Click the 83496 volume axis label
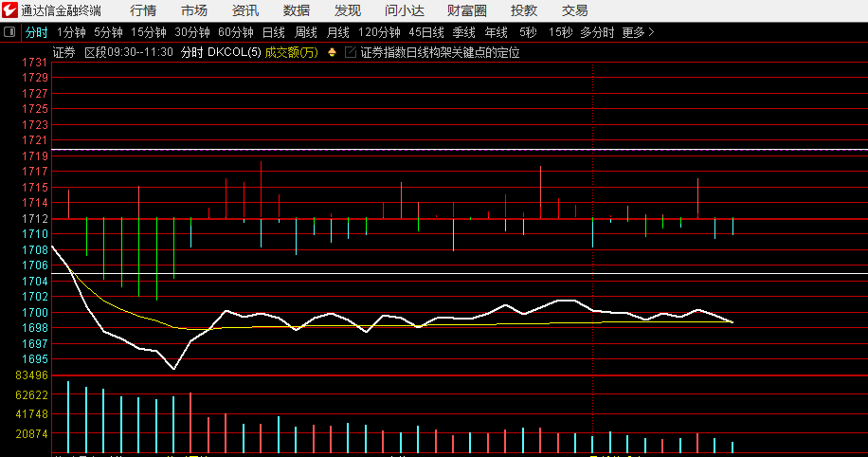868x457 pixels. (x=31, y=375)
